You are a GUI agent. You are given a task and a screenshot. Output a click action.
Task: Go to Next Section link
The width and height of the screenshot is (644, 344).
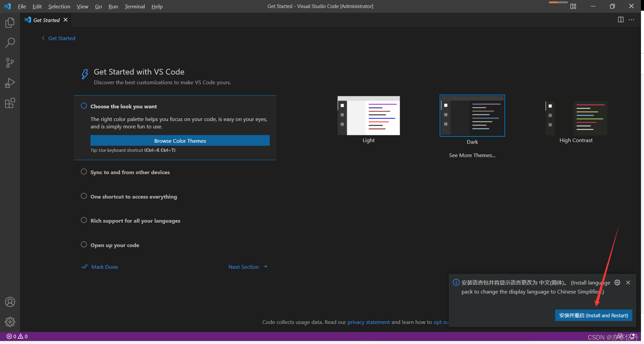[243, 267]
